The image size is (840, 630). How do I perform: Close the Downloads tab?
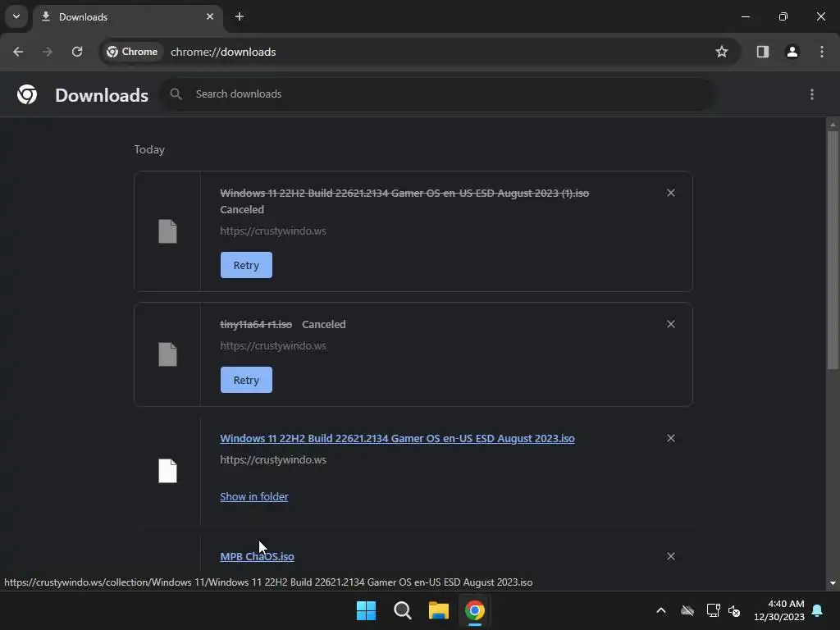tap(210, 16)
